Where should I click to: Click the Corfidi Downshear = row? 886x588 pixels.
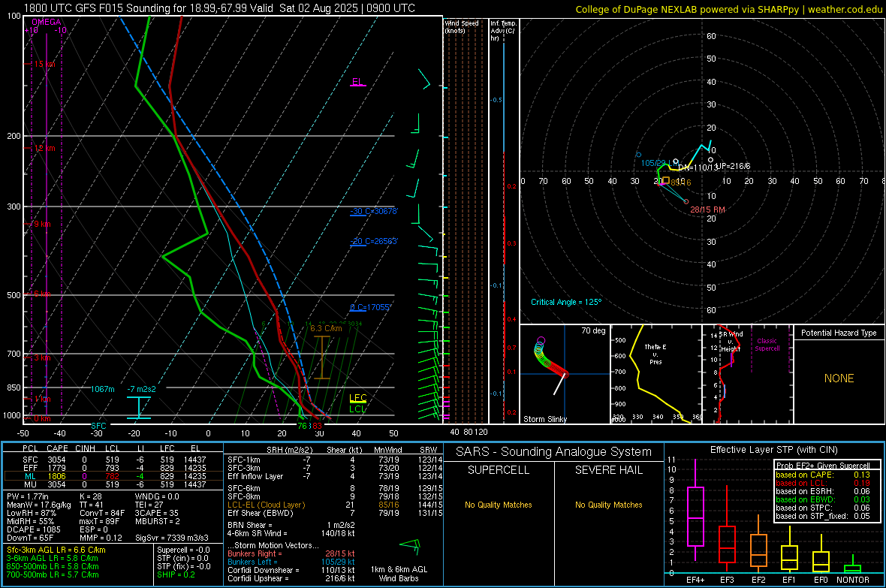pos(291,570)
